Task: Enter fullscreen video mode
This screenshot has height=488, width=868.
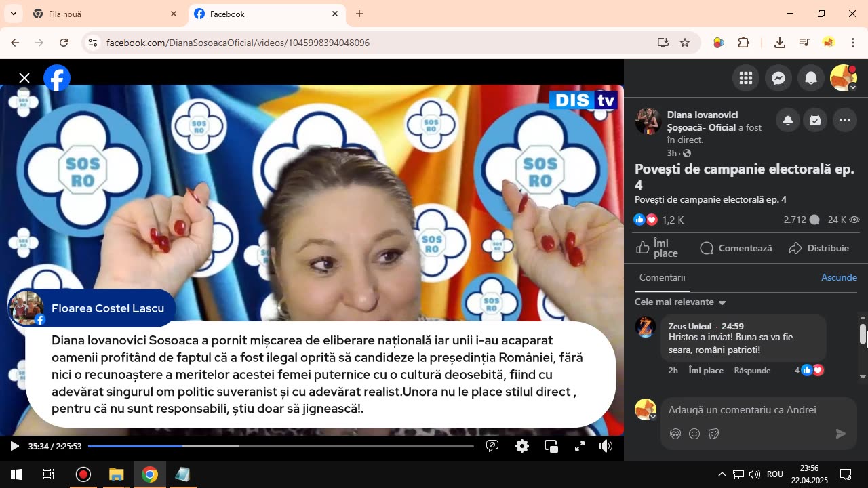Action: click(580, 446)
